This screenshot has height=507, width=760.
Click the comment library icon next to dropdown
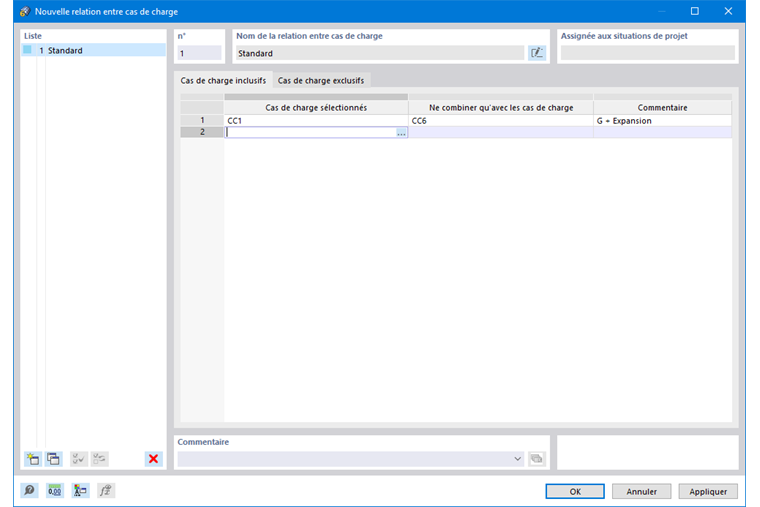[x=537, y=459]
